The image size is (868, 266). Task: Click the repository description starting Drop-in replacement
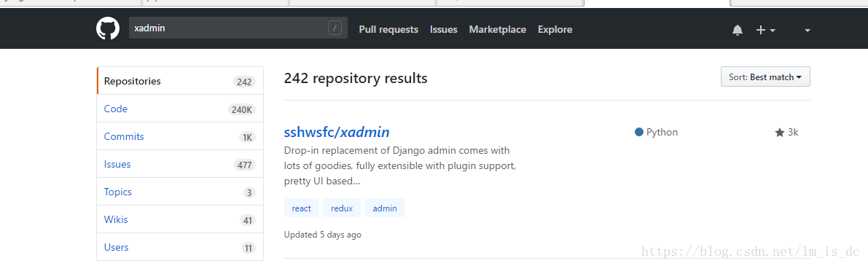400,165
